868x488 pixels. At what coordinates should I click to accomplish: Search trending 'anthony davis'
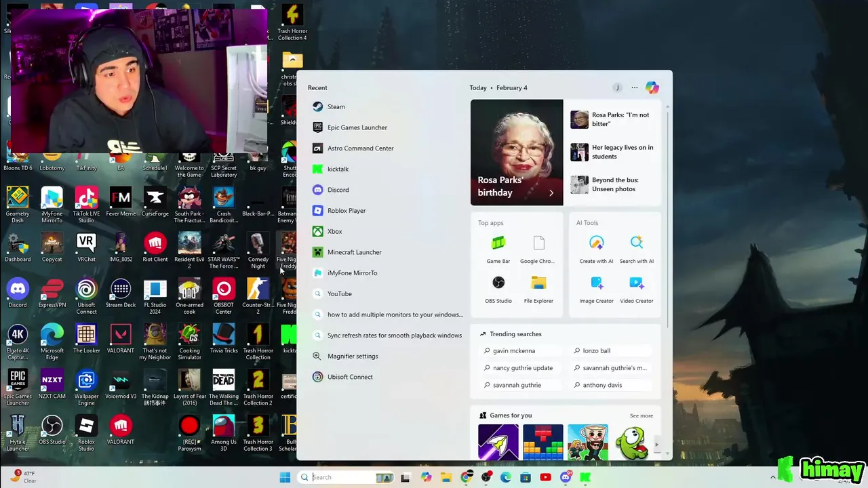[x=610, y=385]
